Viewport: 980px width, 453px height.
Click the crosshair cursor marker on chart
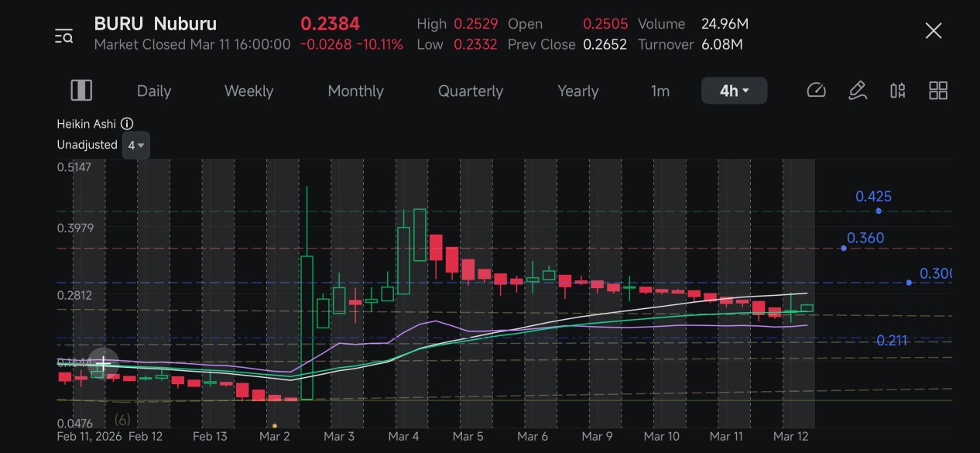pyautogui.click(x=103, y=362)
